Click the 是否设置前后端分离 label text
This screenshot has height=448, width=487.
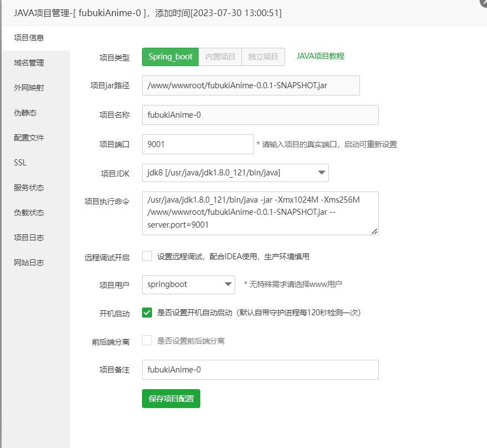point(191,341)
